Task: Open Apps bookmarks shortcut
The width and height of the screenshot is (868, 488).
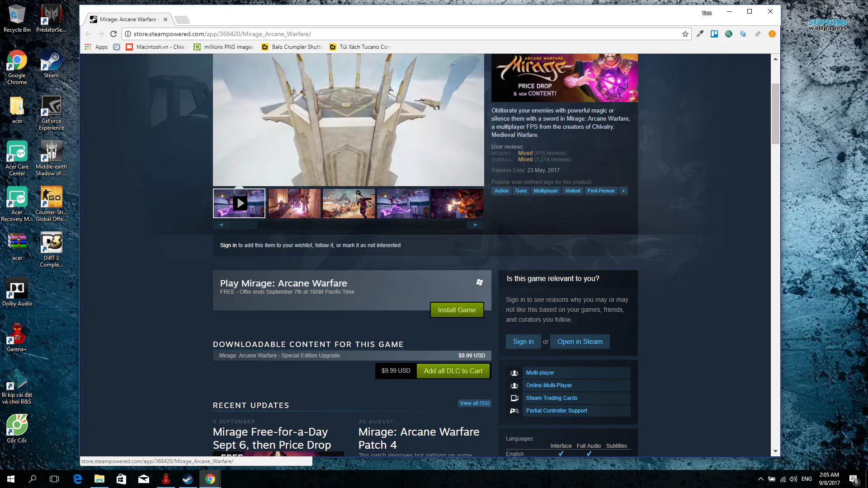Action: click(x=96, y=47)
